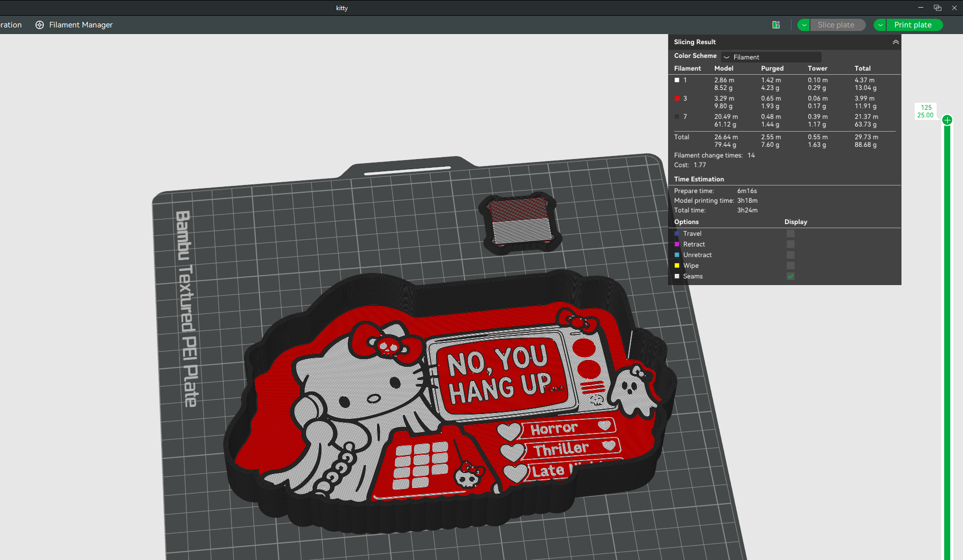963x560 pixels.
Task: Click the kitty window title
Action: (342, 8)
